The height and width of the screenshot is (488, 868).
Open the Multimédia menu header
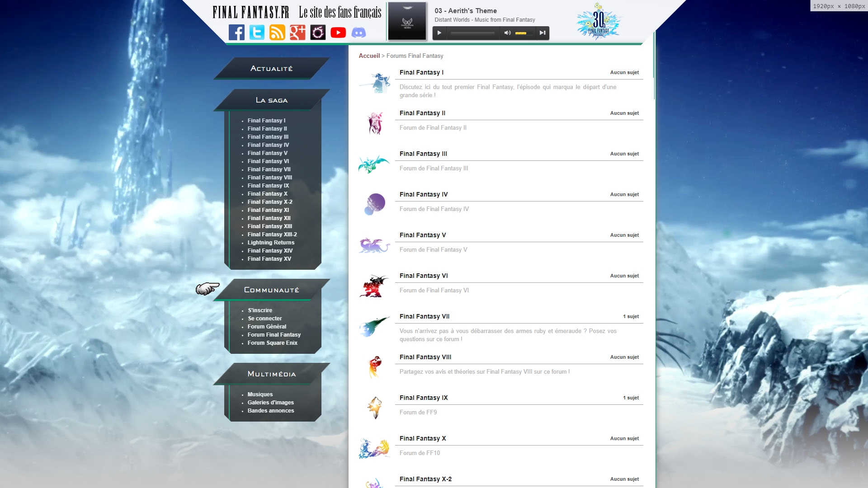[272, 374]
